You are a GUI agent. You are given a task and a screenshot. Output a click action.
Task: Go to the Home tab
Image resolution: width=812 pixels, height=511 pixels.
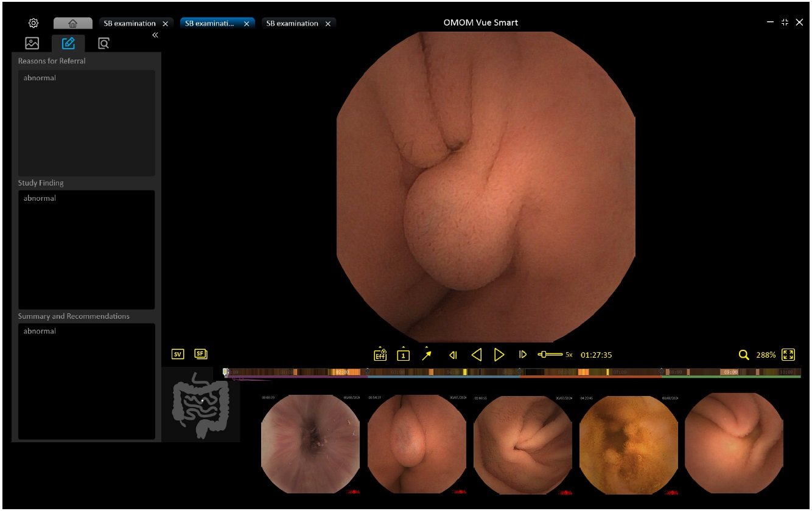coord(72,23)
